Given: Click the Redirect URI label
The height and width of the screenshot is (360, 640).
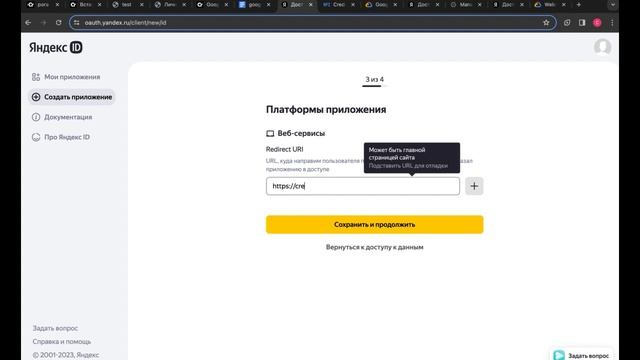Looking at the screenshot, I should coord(284,149).
